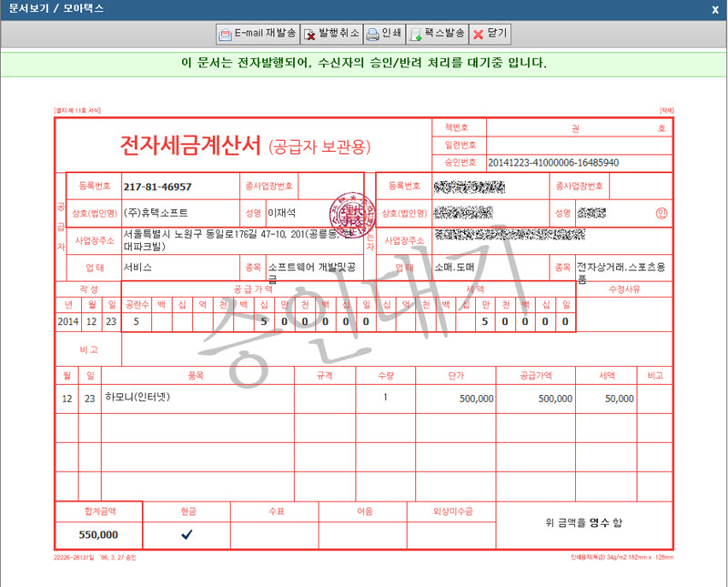This screenshot has height=587, width=728.
Task: Click the 수정사유 header
Action: click(x=624, y=289)
